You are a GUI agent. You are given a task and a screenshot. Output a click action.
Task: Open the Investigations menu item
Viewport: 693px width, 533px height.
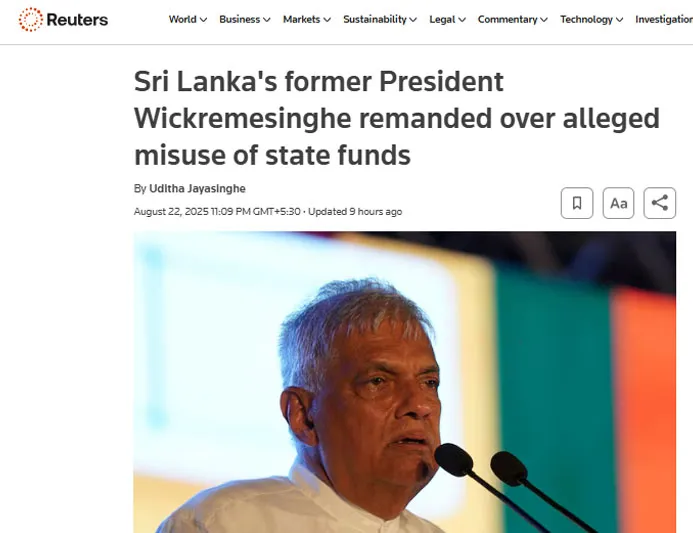(664, 19)
